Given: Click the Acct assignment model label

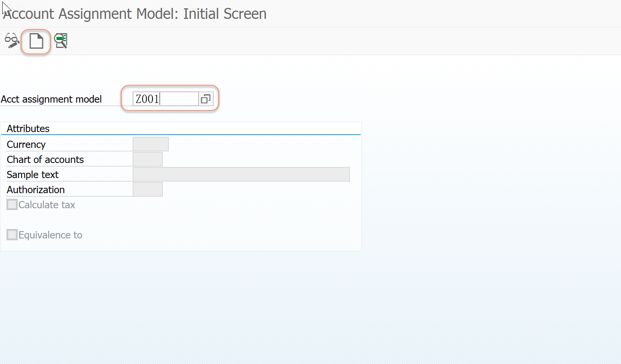Looking at the screenshot, I should point(51,99).
